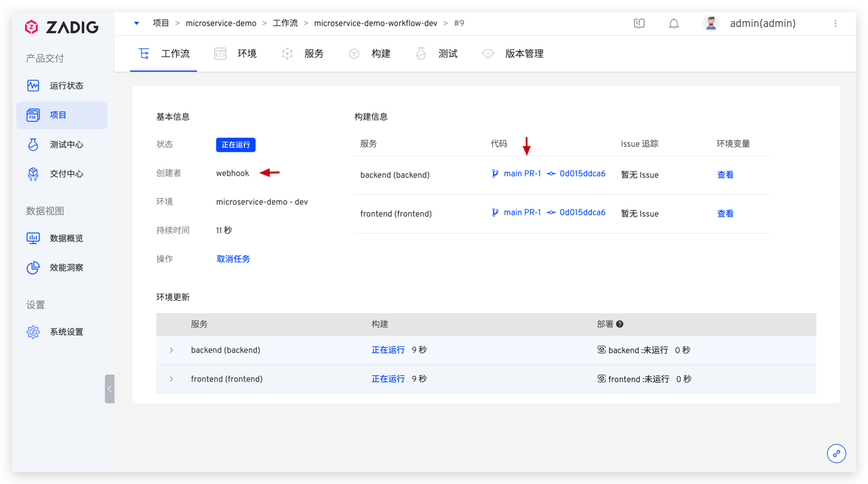Viewport: 868px width, 484px height.
Task: Open the notifications bell
Action: coord(674,23)
